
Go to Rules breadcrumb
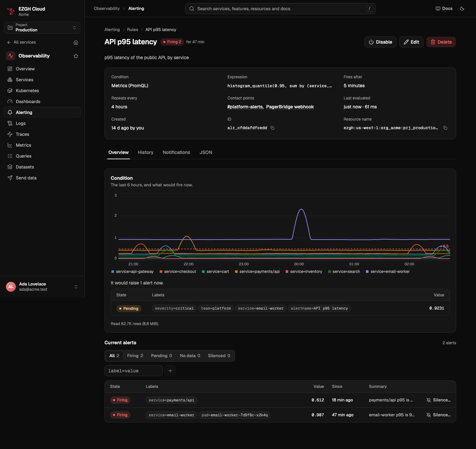[x=133, y=30]
